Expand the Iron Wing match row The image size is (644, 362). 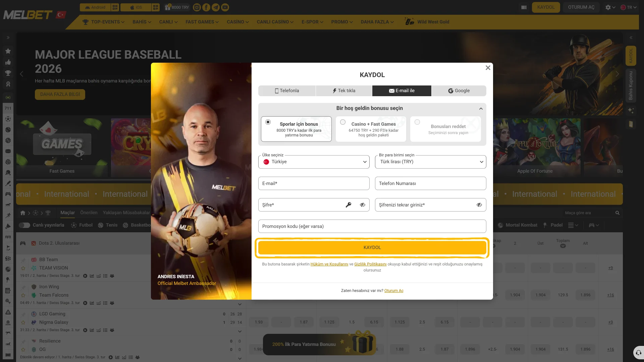point(240,304)
